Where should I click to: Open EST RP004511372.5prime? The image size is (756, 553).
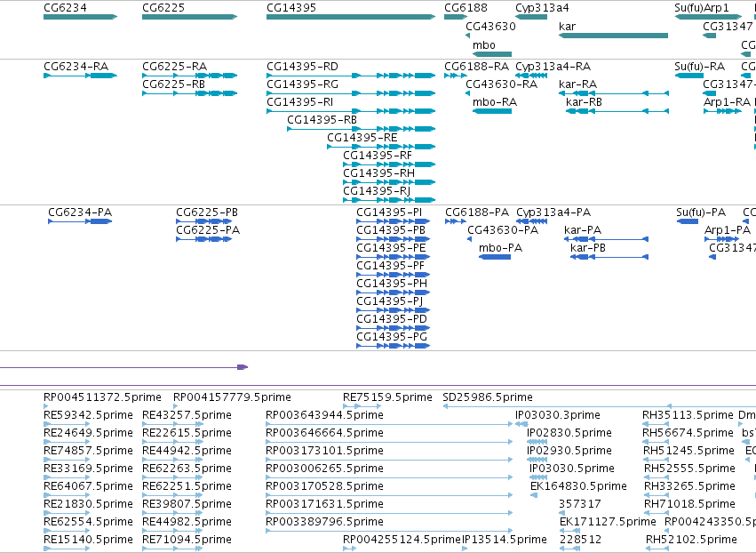click(x=102, y=397)
